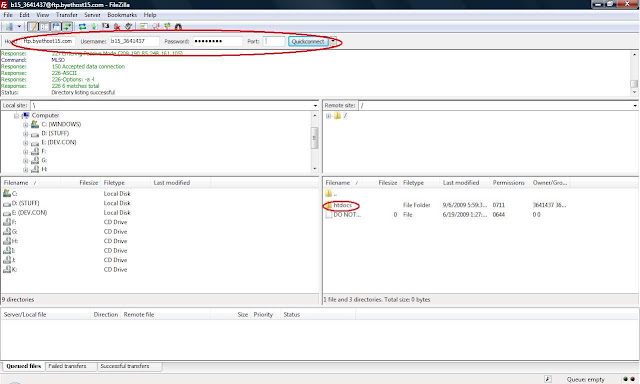Image resolution: width=640 pixels, height=384 pixels.
Task: Click the Host input field
Action: 48,41
